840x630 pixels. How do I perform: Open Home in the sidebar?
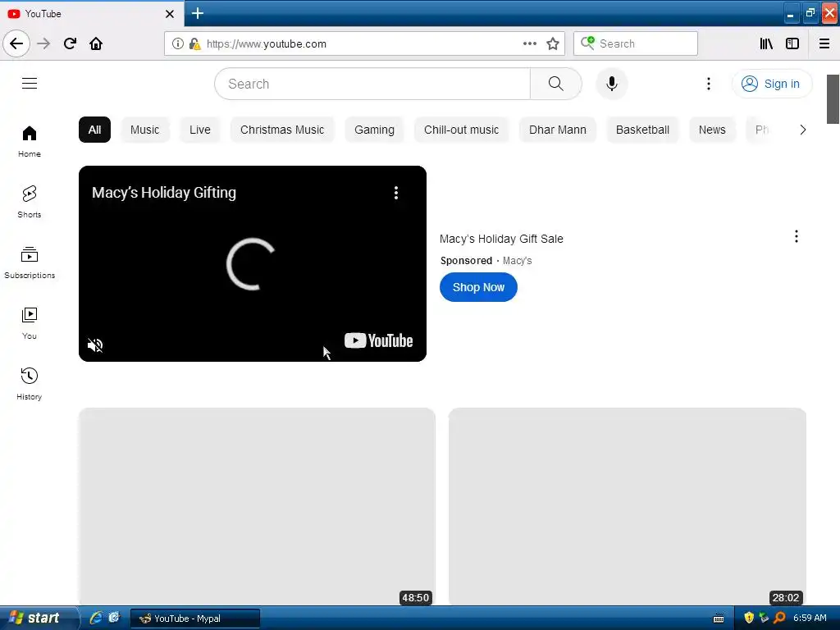30,141
